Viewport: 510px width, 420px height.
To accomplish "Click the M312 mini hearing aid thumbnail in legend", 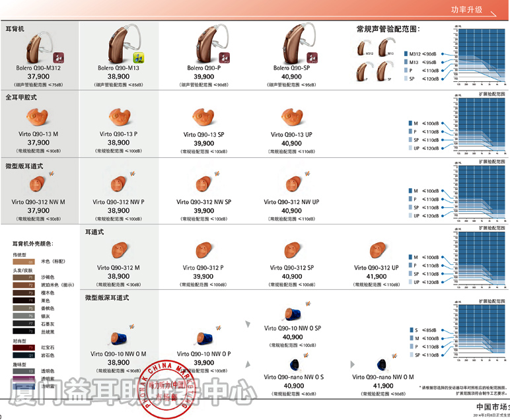I will coord(364,48).
